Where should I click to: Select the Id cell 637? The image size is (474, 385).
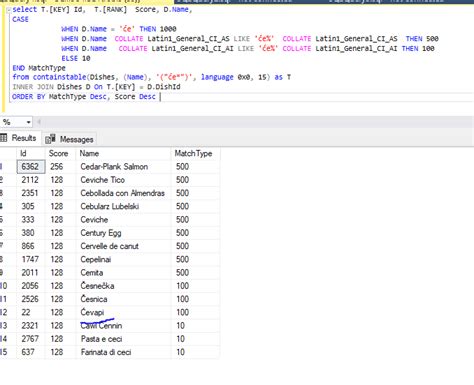(x=31, y=352)
